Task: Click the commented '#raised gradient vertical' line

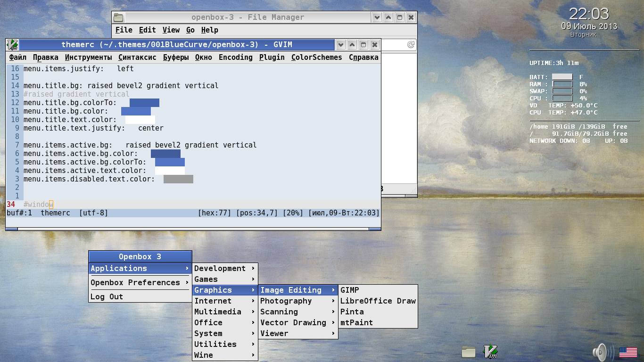Action: [76, 94]
